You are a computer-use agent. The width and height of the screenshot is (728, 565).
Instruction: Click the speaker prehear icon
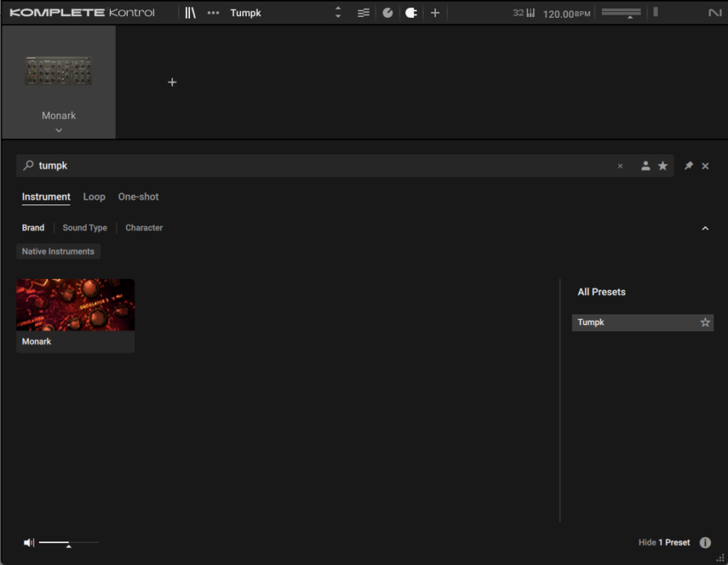[x=29, y=542]
